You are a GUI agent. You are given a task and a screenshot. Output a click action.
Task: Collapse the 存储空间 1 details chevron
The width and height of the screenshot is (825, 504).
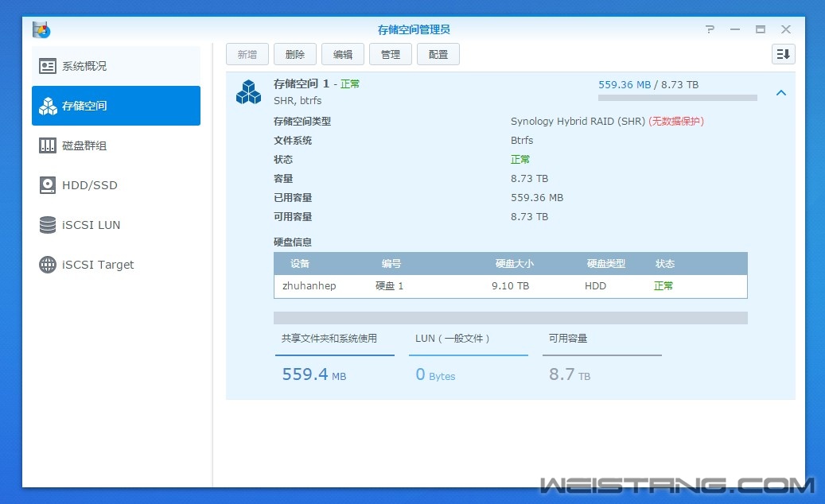coord(780,93)
